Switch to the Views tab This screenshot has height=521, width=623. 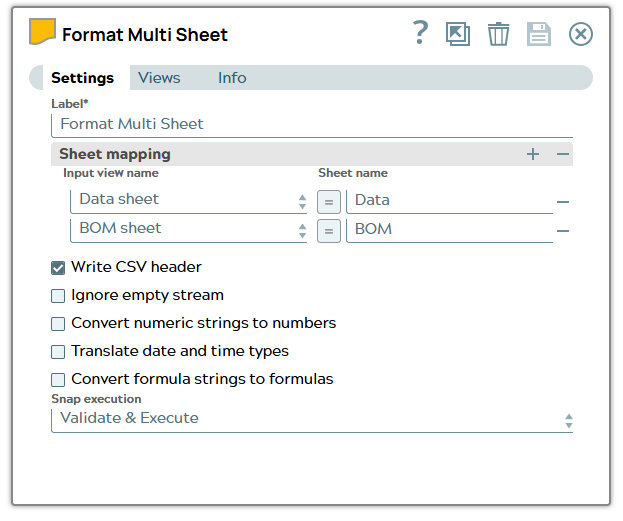[x=159, y=77]
